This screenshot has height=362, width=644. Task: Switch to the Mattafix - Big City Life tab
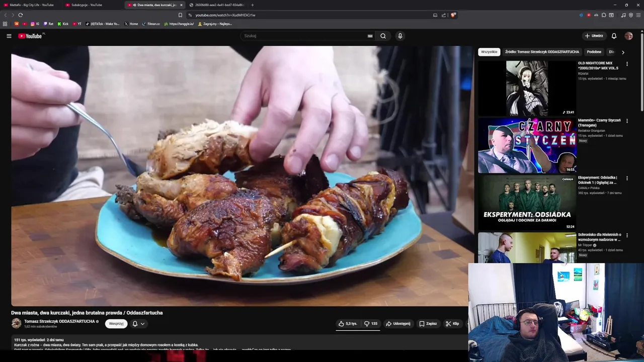tap(31, 5)
